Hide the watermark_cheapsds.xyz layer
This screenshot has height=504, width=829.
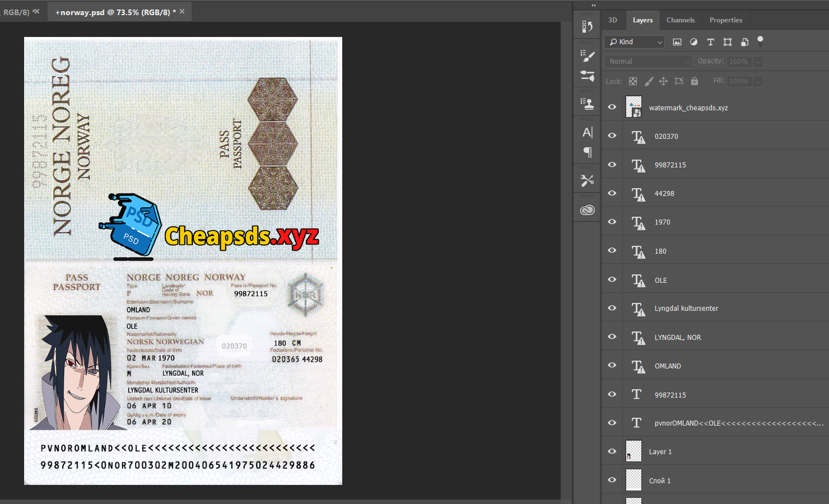[612, 107]
